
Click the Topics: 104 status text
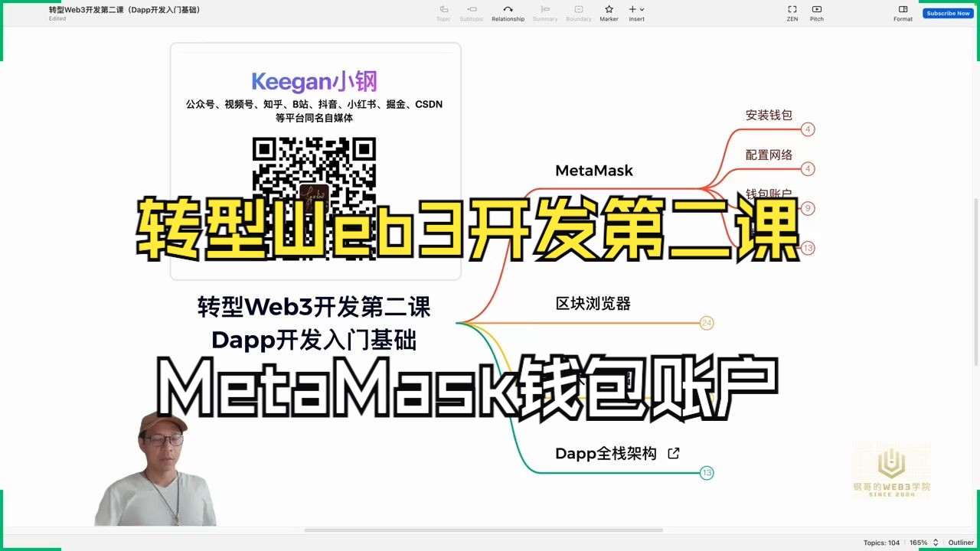(881, 543)
